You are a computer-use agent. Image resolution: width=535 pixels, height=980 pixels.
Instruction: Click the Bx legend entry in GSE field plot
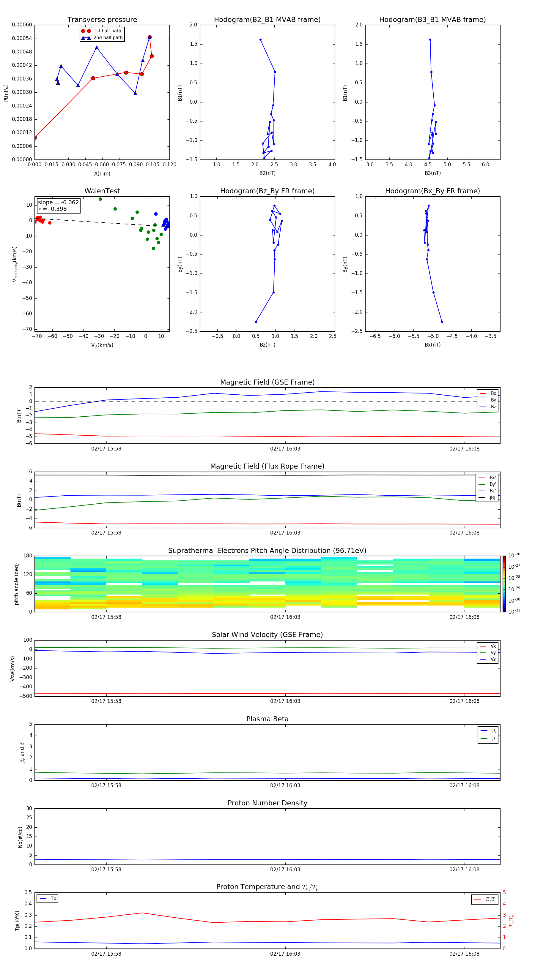click(x=488, y=393)
